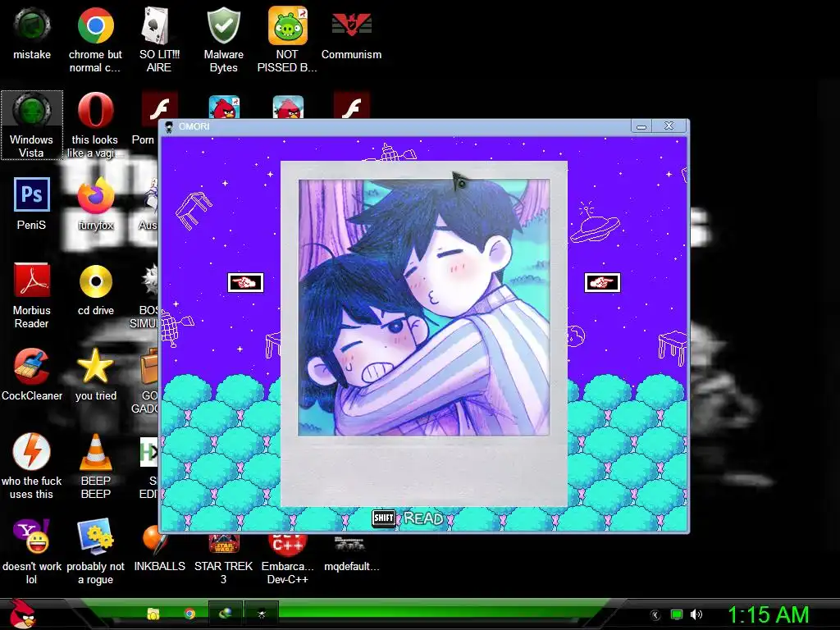Click the SHIFT READ prompt in OMORI
The image size is (840, 630).
409,518
